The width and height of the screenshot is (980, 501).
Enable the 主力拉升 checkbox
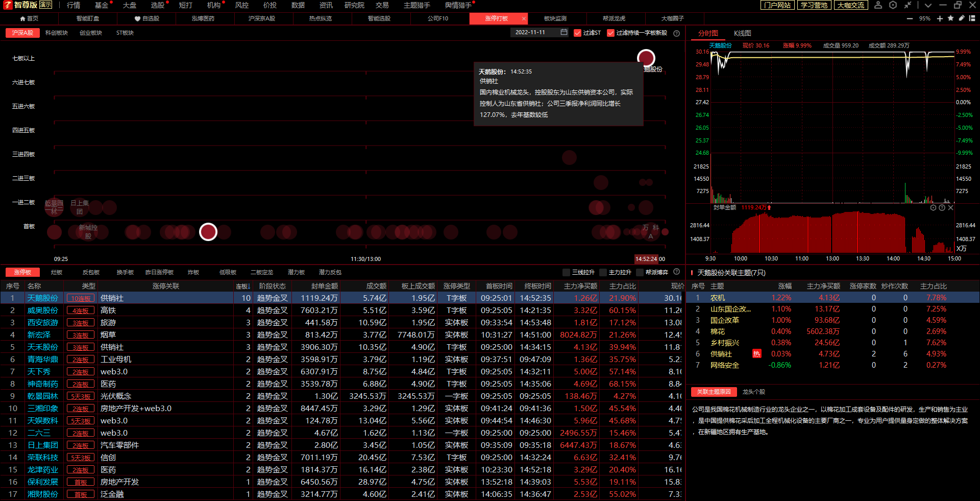pyautogui.click(x=603, y=272)
